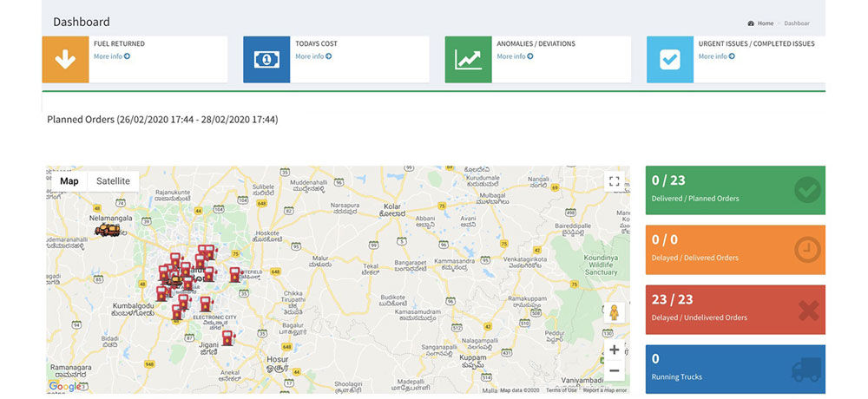The width and height of the screenshot is (868, 399).
Task: Click the Urgent Issues checkmark icon
Action: click(669, 60)
